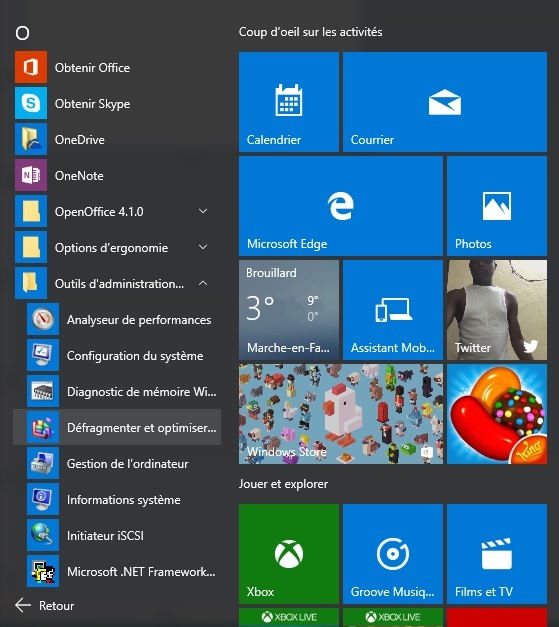Screen dimensions: 559x627
Task: Expand Options d'ergonomie chevron
Action: pyautogui.click(x=203, y=247)
